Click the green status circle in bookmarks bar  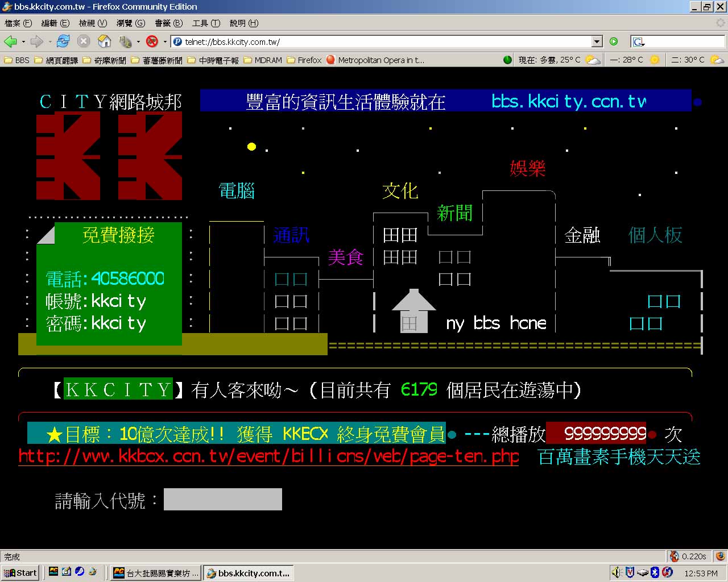[x=508, y=60]
